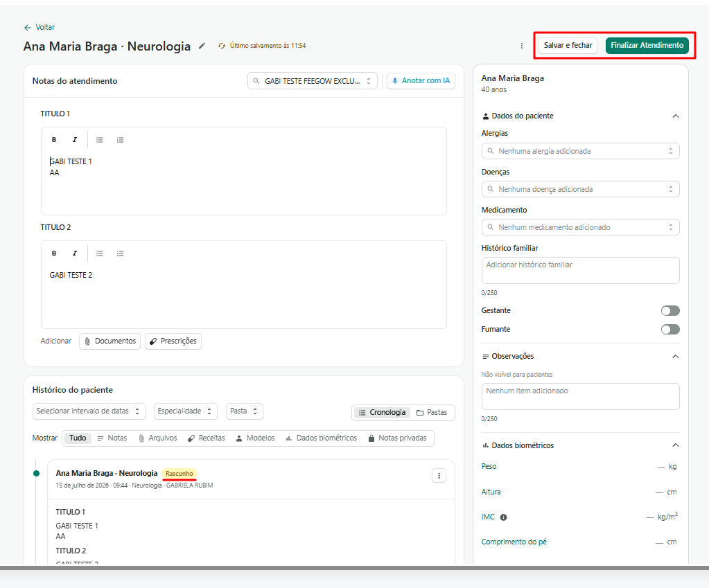Insert bulleted list in TITULO 1 editor
Screen dimensions: 709x588
point(100,140)
